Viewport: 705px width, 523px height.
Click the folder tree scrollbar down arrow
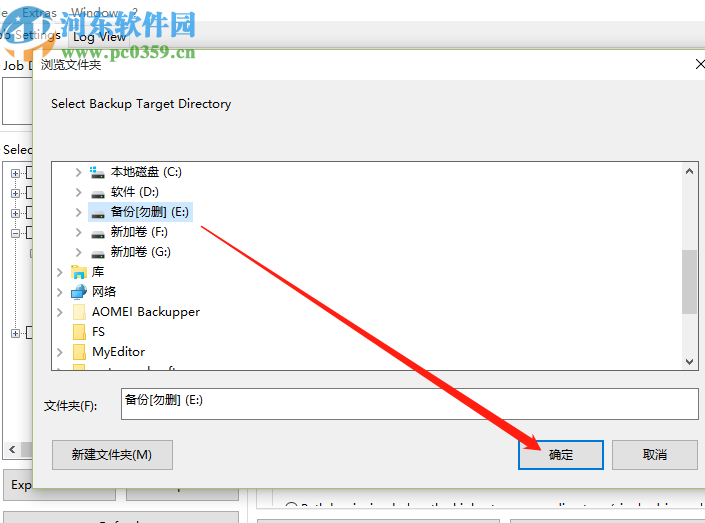tap(689, 361)
